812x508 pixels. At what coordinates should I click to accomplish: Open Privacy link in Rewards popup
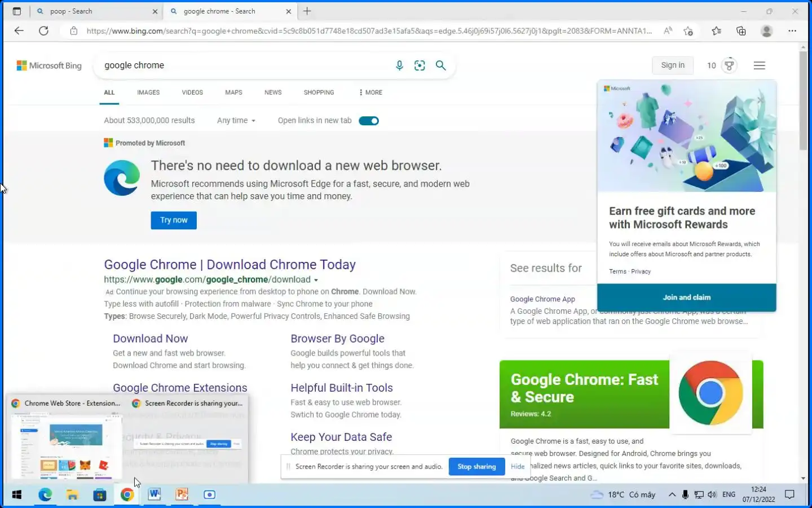[641, 271]
